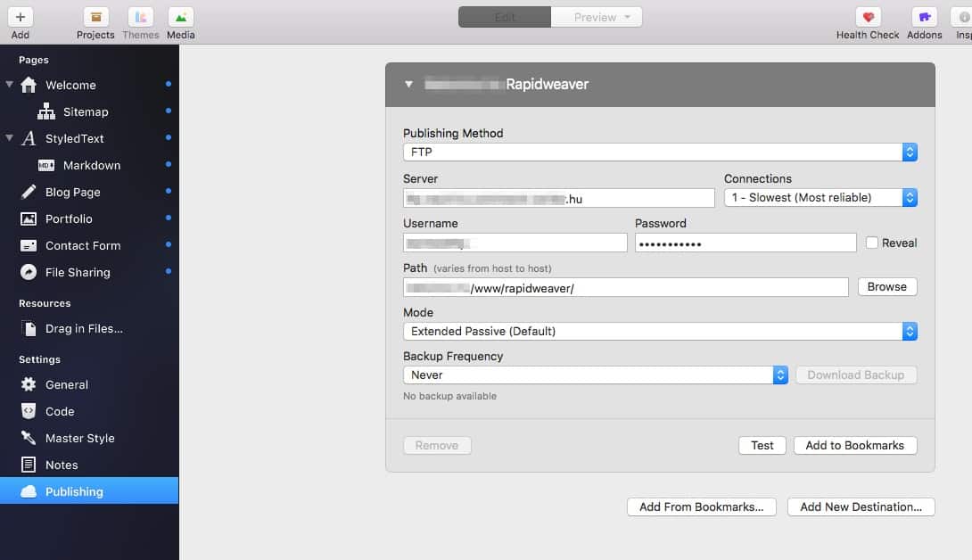Open the Media toolbar icon
972x560 pixels.
(180, 17)
